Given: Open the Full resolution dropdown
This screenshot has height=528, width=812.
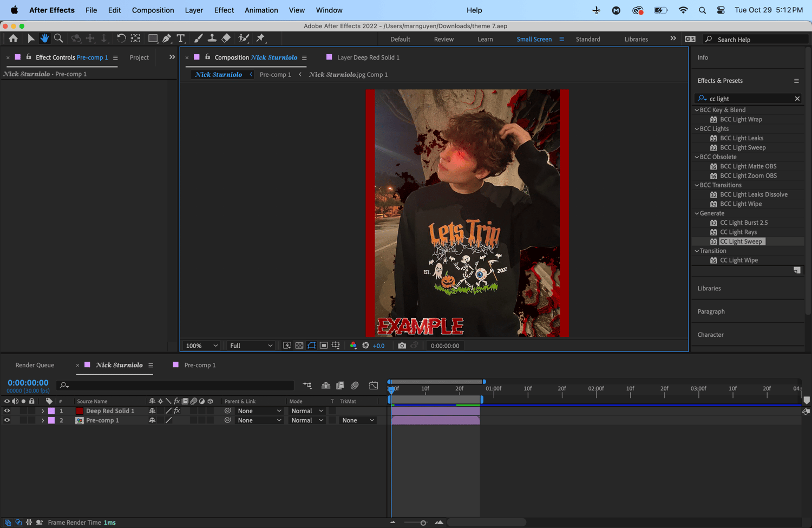Looking at the screenshot, I should click(251, 346).
